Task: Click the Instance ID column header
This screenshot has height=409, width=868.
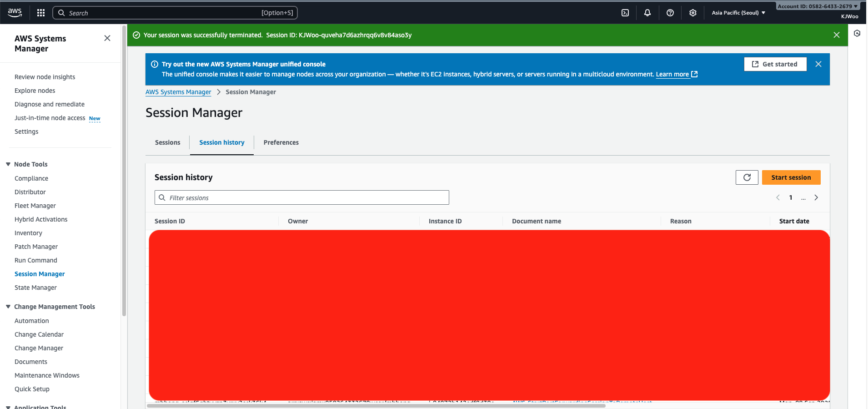Action: click(x=445, y=221)
